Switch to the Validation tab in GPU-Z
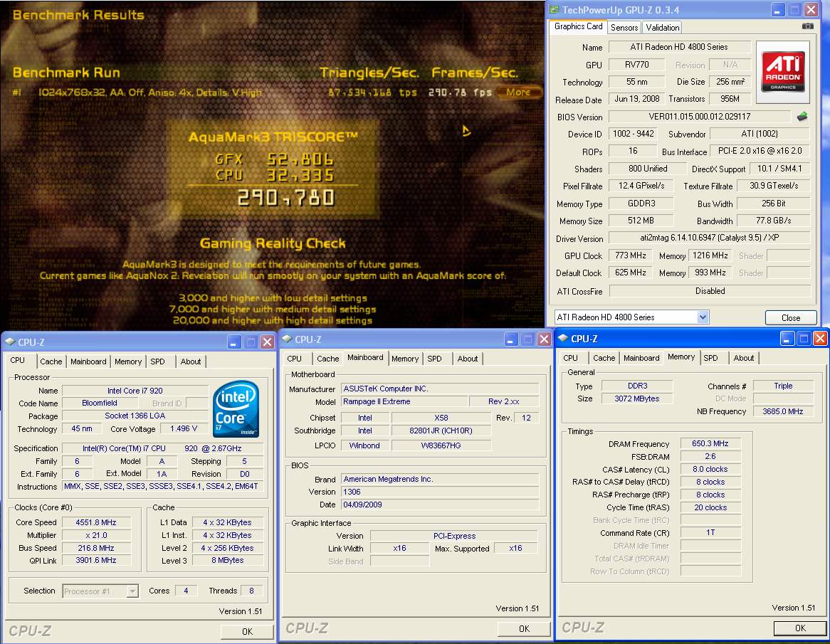This screenshot has height=644, width=830. [x=662, y=28]
